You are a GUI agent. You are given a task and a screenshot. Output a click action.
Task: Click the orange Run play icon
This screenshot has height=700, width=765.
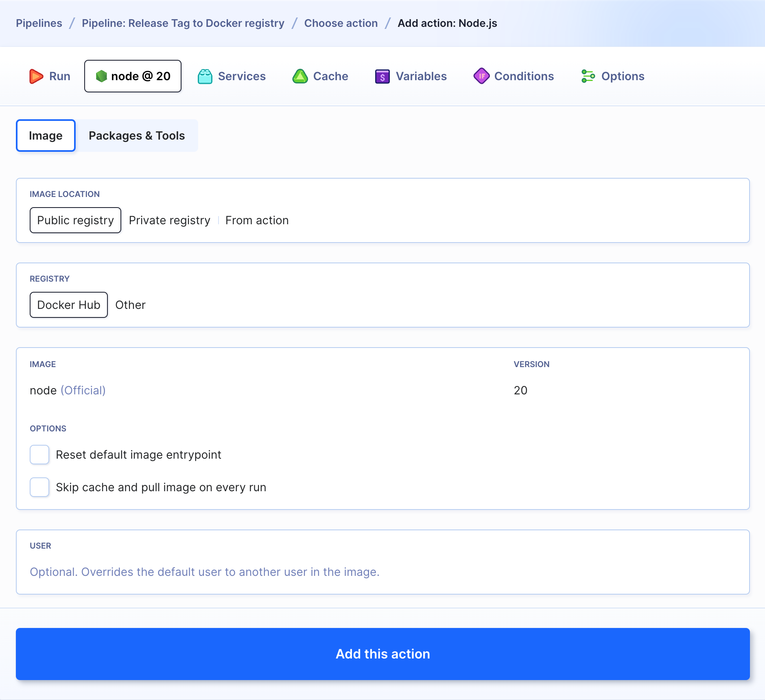[36, 76]
